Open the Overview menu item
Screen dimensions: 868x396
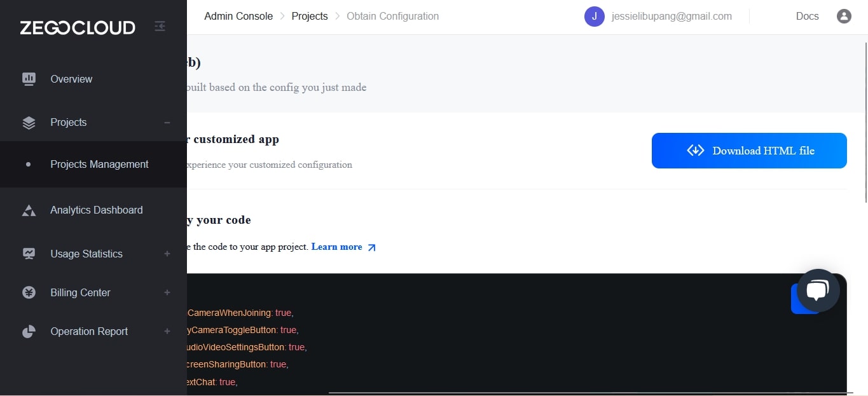click(71, 79)
